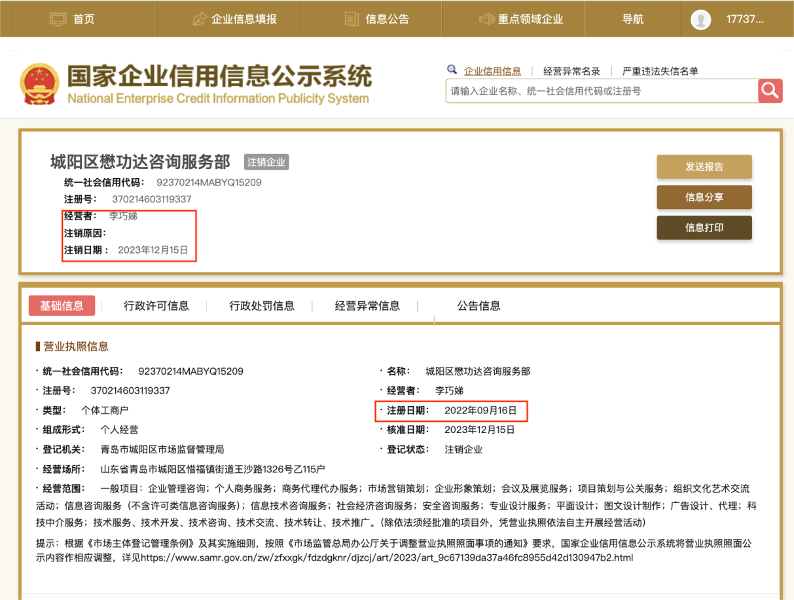Click the header operator name 李巧娣
The width and height of the screenshot is (794, 600).
(x=123, y=216)
